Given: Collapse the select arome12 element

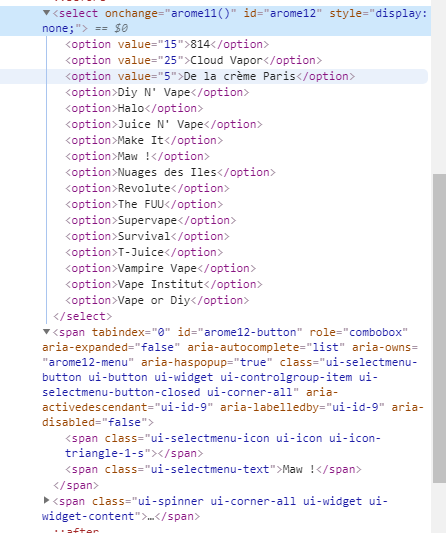Looking at the screenshot, I should pyautogui.click(x=47, y=13).
